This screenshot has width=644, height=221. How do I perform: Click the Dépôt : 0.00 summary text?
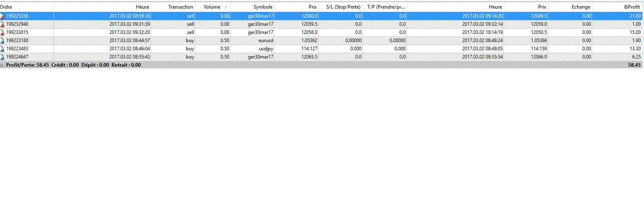click(x=95, y=65)
